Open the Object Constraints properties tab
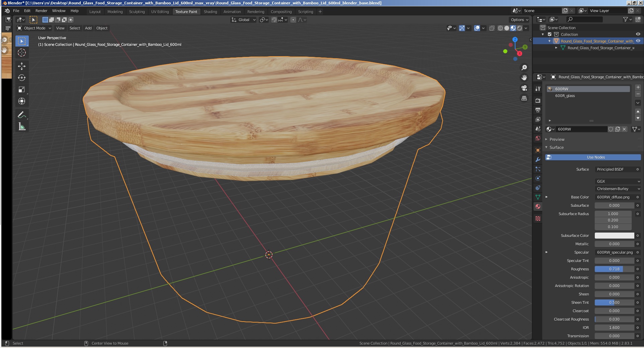The height and width of the screenshot is (348, 644). click(538, 188)
